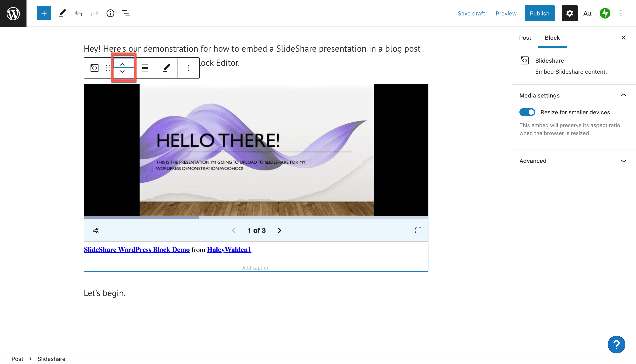Click edit URL pencil in block toolbar

[167, 68]
